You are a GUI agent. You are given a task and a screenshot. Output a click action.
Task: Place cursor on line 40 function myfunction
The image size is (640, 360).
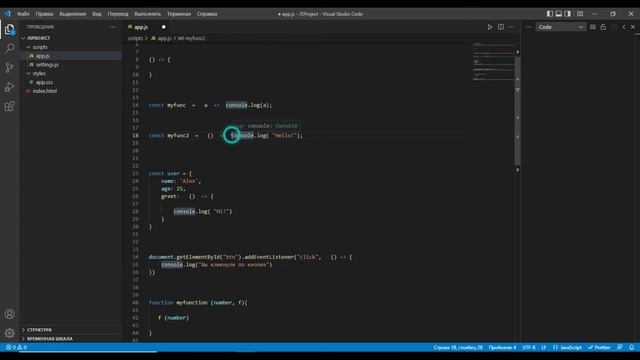point(198,303)
